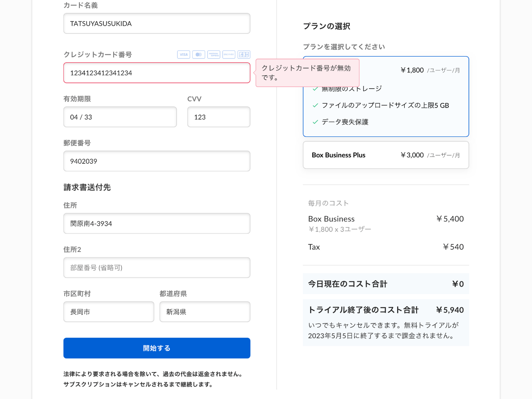
Task: Click the ¥3,000 /ユーザー/月 price text
Action: point(430,155)
